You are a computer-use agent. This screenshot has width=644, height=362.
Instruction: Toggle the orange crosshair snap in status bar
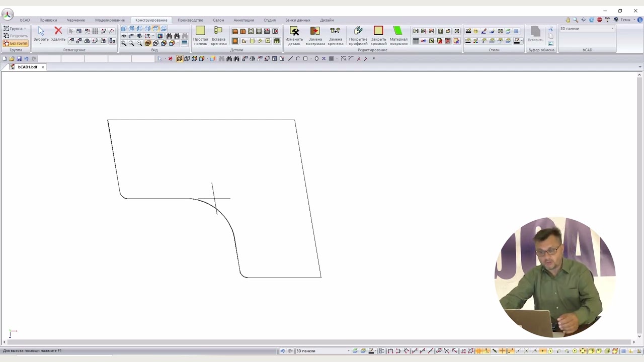[x=502, y=351]
